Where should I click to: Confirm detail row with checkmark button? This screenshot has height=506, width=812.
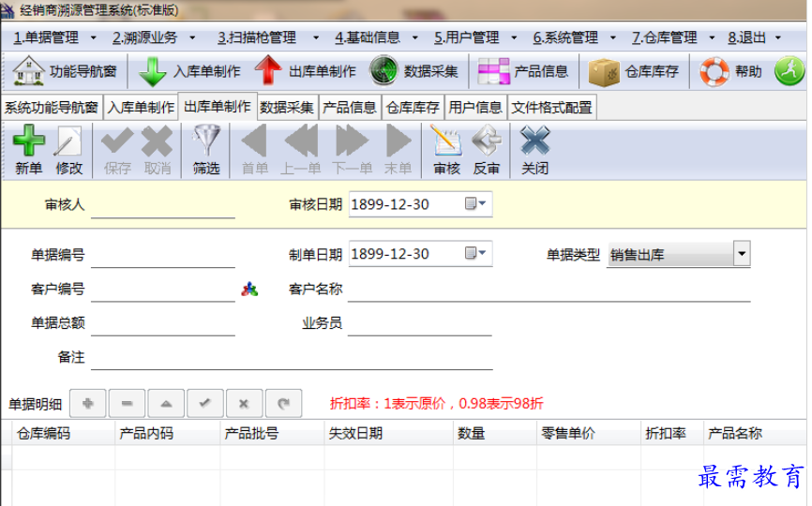tap(205, 404)
